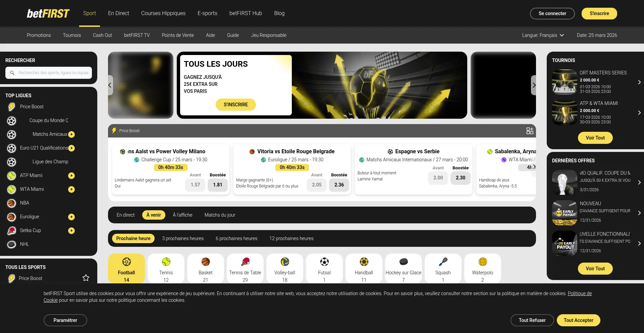Select the À l'affiche filter
This screenshot has height=333, width=644.
pos(182,215)
